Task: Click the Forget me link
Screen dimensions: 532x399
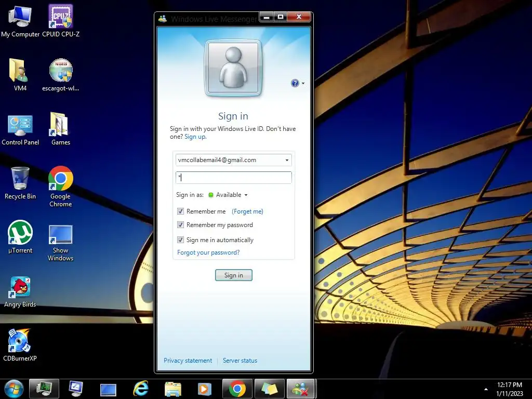Action: pos(247,211)
